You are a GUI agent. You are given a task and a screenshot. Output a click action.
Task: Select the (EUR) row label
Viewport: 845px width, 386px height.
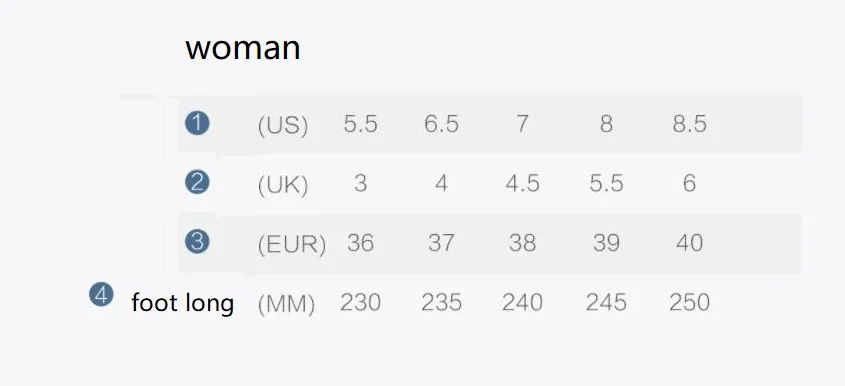292,245
